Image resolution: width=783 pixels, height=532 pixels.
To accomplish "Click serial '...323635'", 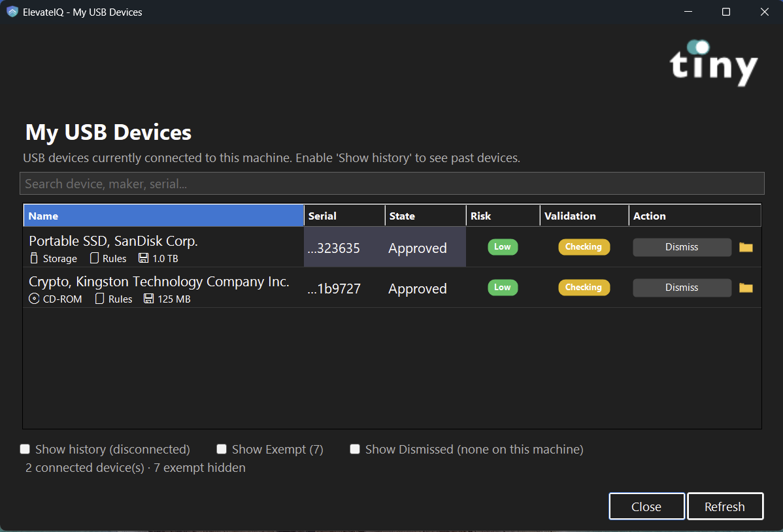I will tap(333, 248).
